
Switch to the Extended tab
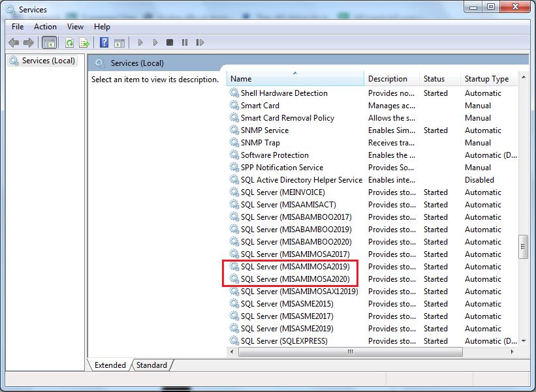[110, 365]
